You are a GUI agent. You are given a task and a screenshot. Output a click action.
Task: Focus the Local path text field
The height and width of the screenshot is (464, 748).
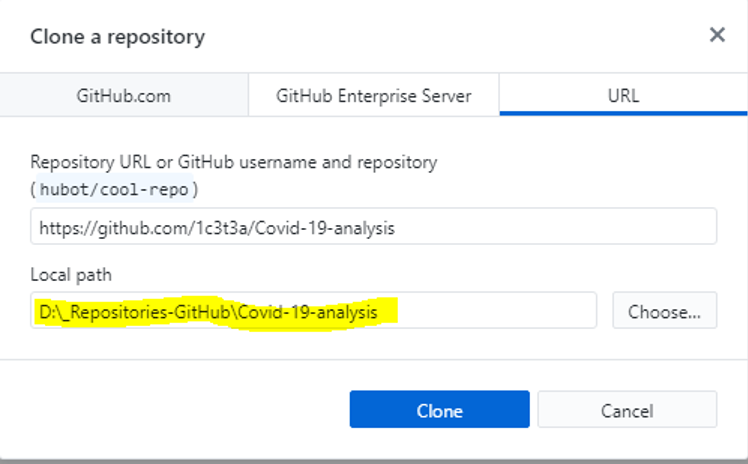(313, 311)
